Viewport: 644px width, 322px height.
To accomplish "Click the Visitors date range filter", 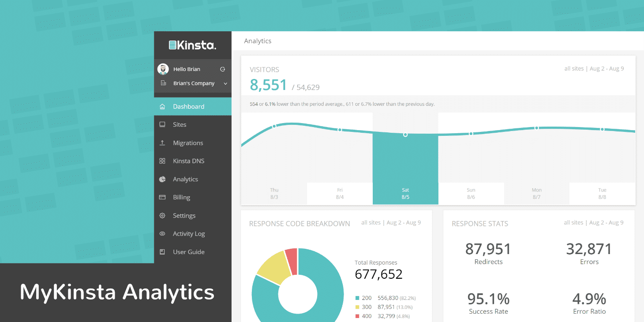I will pos(594,69).
